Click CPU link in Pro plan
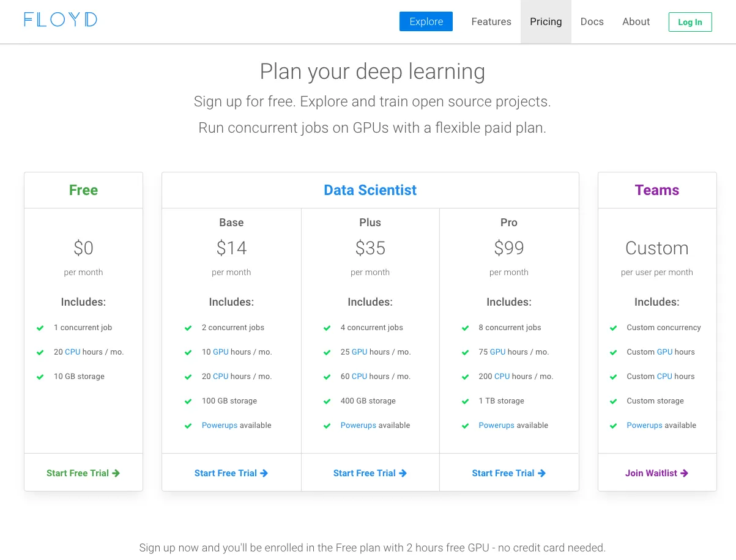 click(x=502, y=377)
